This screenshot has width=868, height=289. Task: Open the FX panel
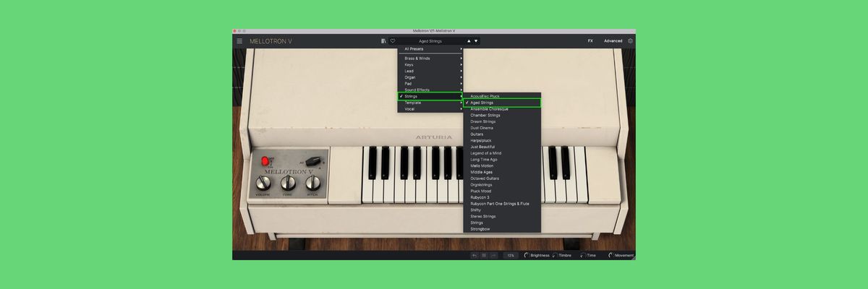tap(590, 41)
